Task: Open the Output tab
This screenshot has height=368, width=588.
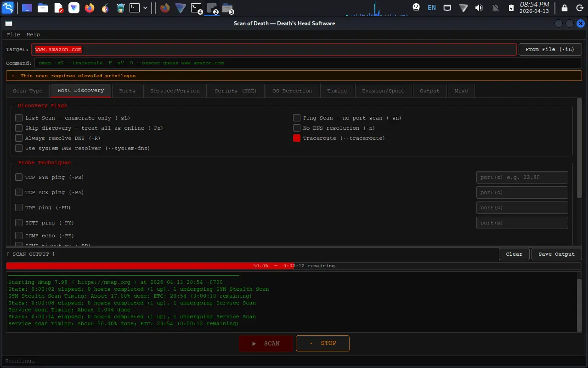Action: point(430,91)
